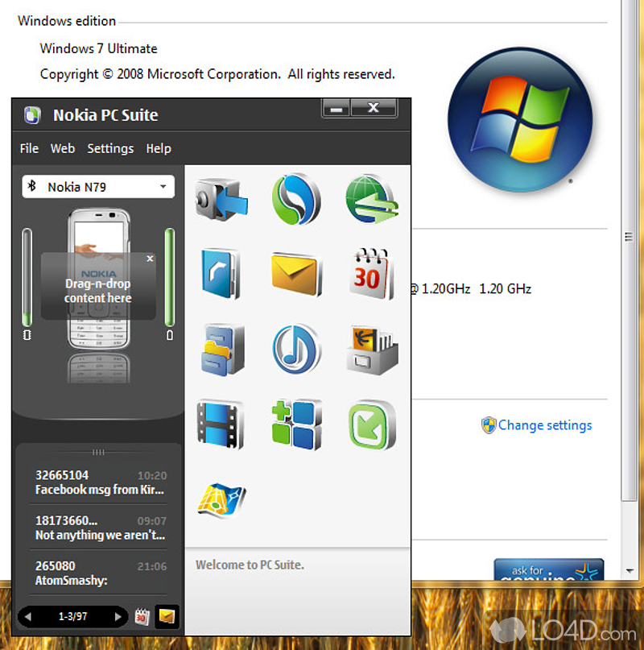Close the Nokia PC Suite window
The image size is (644, 650).
pyautogui.click(x=374, y=109)
